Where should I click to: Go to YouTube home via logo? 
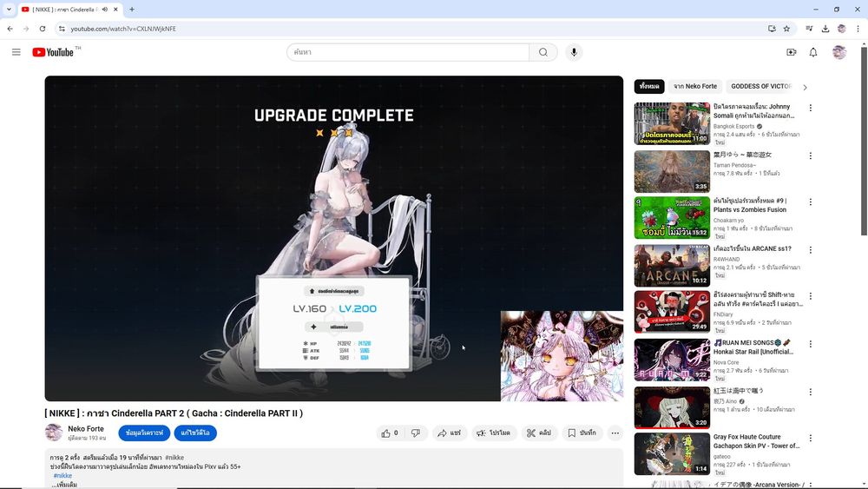53,52
